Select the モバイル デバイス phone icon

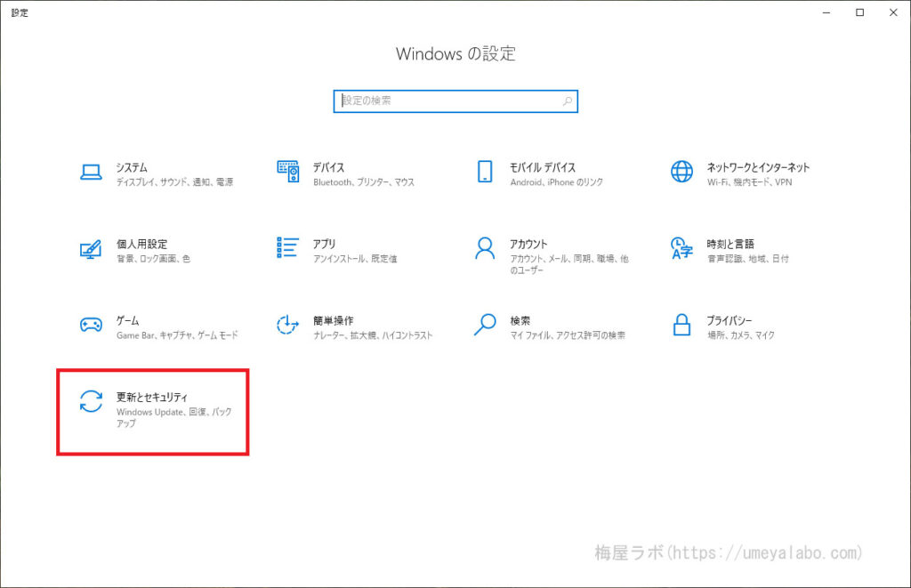point(485,172)
